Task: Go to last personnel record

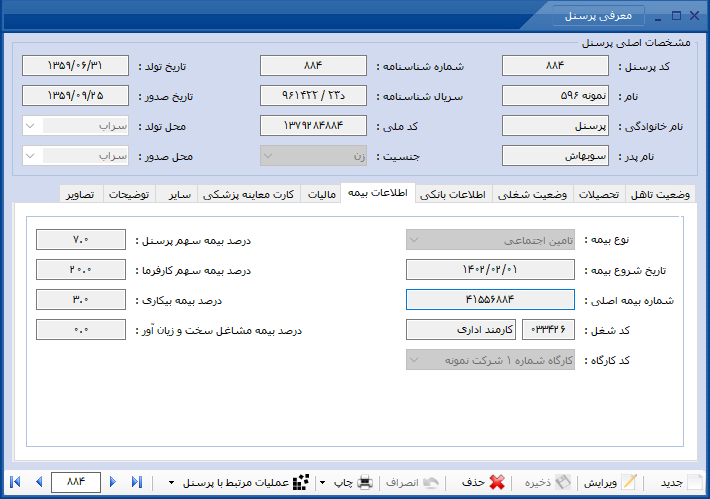Action: (137, 482)
